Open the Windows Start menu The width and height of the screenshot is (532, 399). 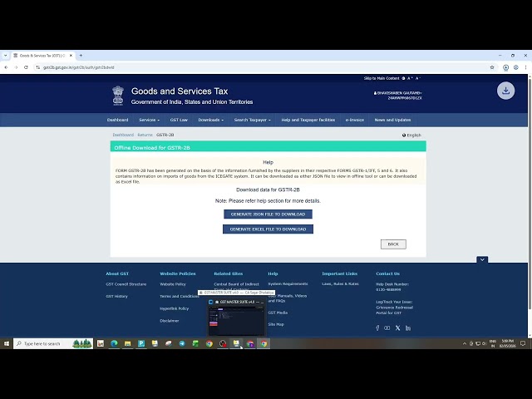[6, 343]
